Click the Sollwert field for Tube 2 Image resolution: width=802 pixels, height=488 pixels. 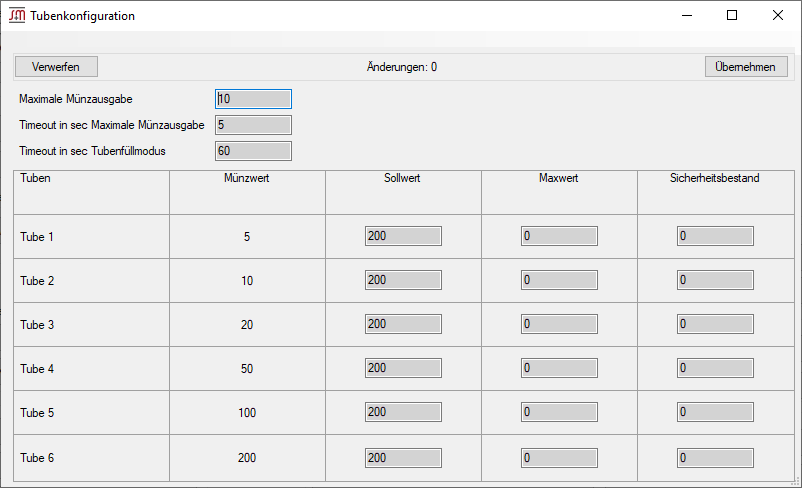403,281
